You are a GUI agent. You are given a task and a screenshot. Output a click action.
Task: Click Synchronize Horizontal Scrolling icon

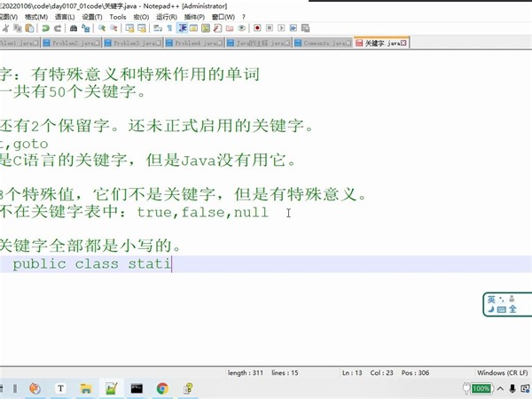pyautogui.click(x=142, y=28)
